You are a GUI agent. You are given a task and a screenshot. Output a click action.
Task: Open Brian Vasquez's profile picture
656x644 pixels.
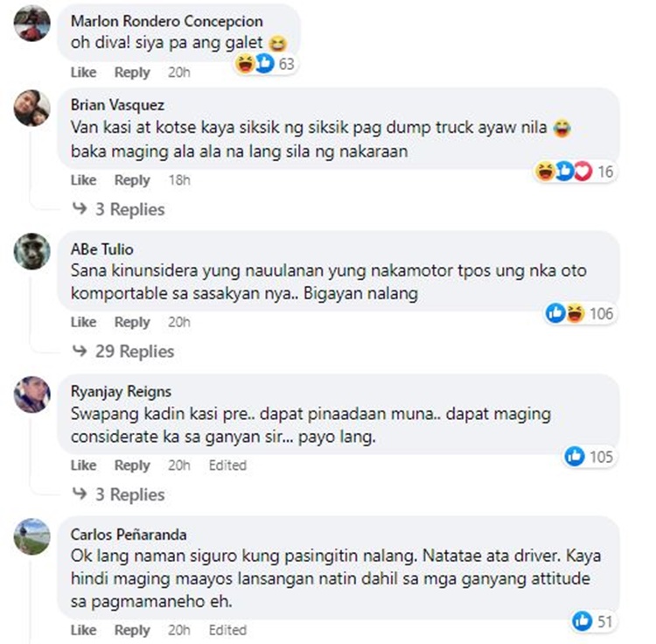32,108
